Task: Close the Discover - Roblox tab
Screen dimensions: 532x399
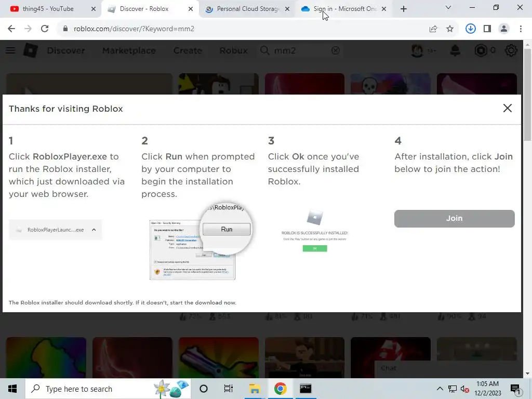Action: 191,9
